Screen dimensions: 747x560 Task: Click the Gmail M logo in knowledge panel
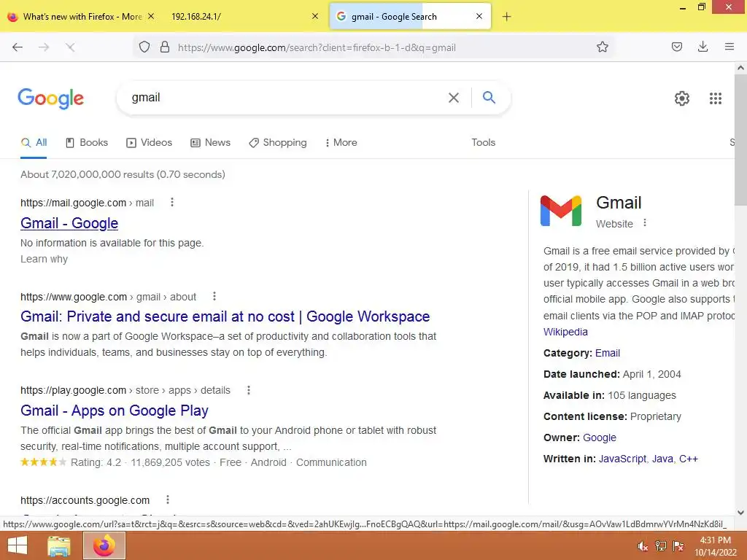click(x=561, y=211)
